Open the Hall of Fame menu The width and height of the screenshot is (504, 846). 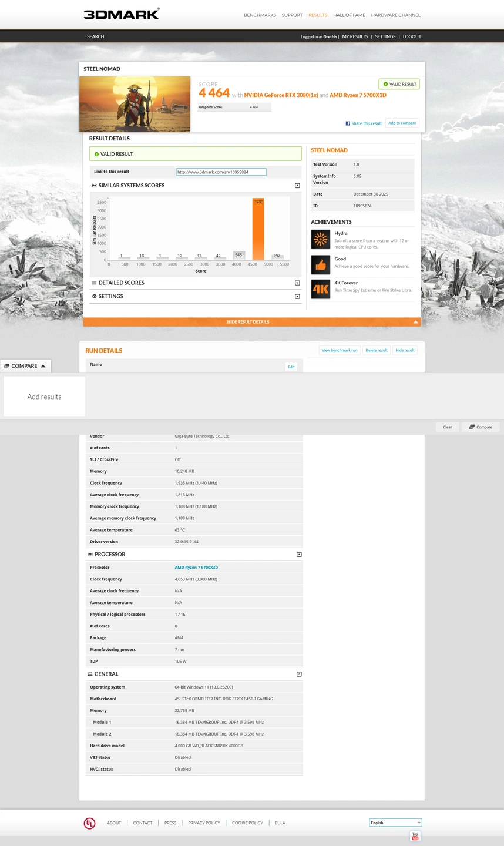coord(349,15)
